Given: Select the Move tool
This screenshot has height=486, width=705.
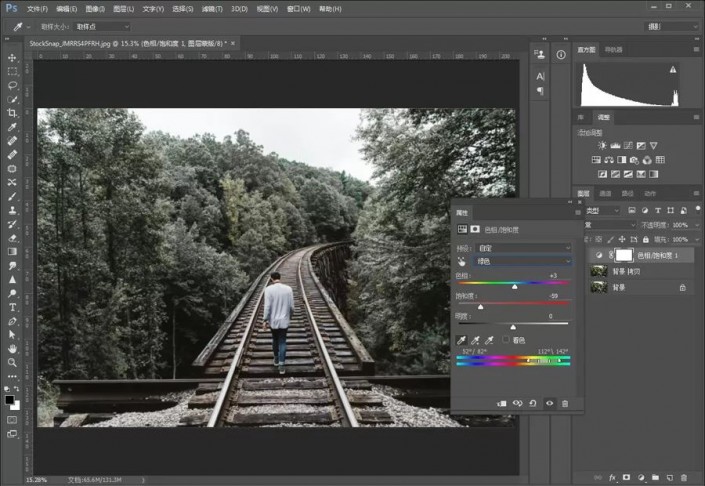Looking at the screenshot, I should 12,57.
